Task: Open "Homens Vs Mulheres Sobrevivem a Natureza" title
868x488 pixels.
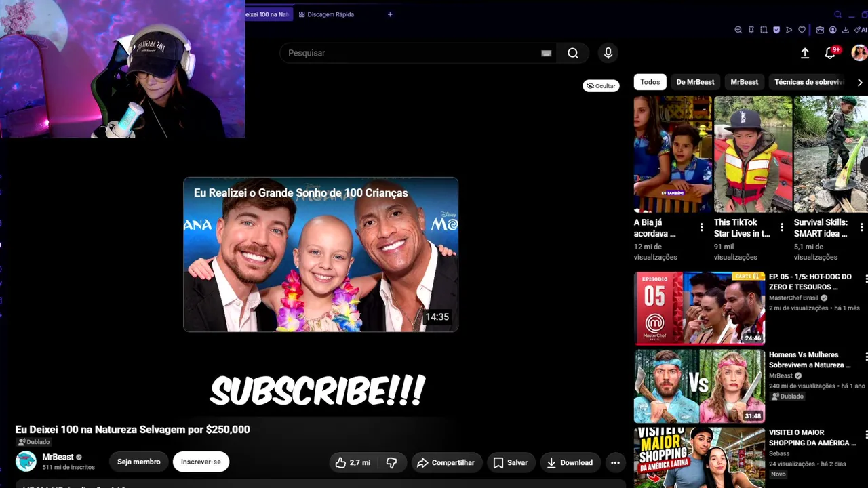Action: tap(810, 360)
